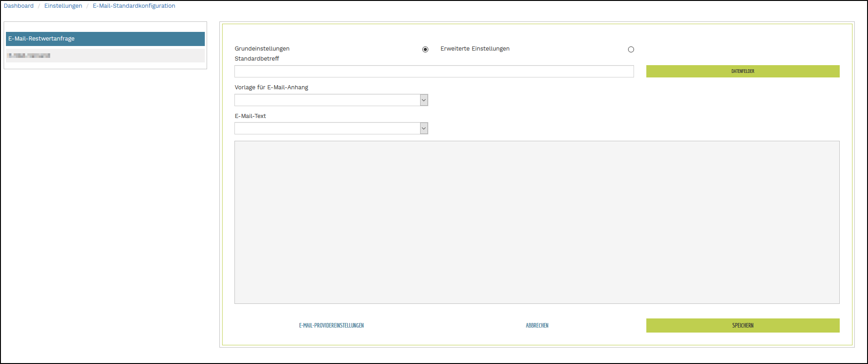This screenshot has height=364, width=868.
Task: Select the blurred entry below E-Mail-Restwertanfrage
Action: click(x=105, y=56)
